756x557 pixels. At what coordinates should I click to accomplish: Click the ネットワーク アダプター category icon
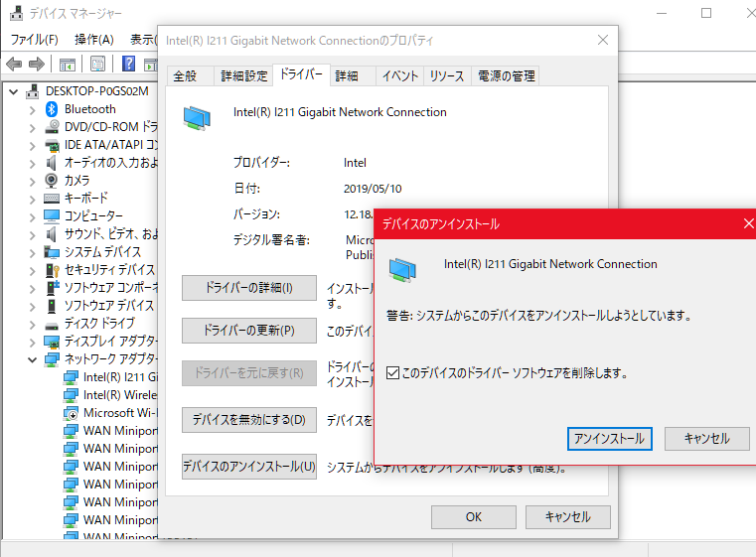click(52, 359)
